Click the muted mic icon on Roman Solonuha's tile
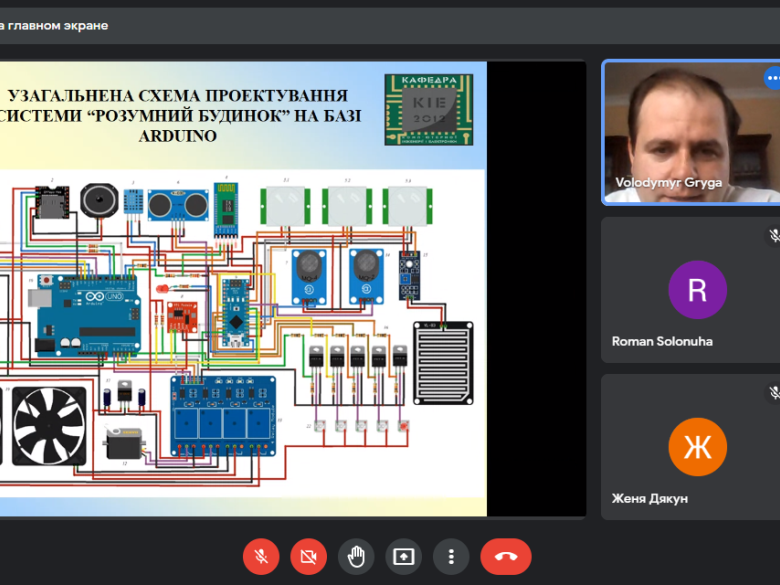The image size is (780, 585). [773, 236]
